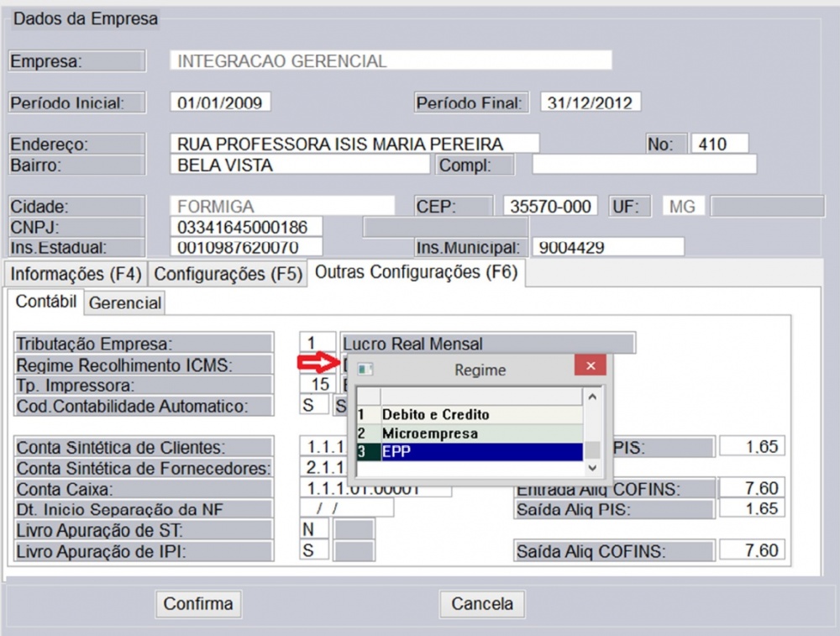Screen dimensions: 840x636
Task: Close the Regime selection popup
Action: point(591,365)
